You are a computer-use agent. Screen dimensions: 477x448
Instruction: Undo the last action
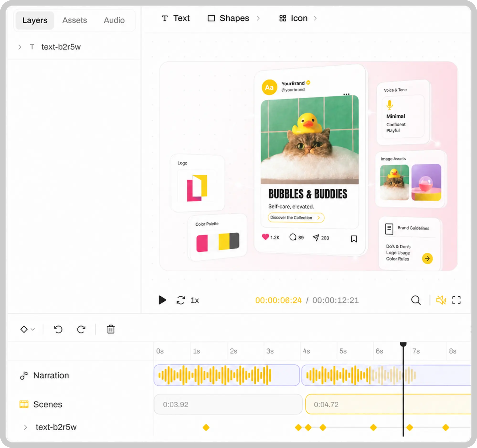tap(58, 329)
